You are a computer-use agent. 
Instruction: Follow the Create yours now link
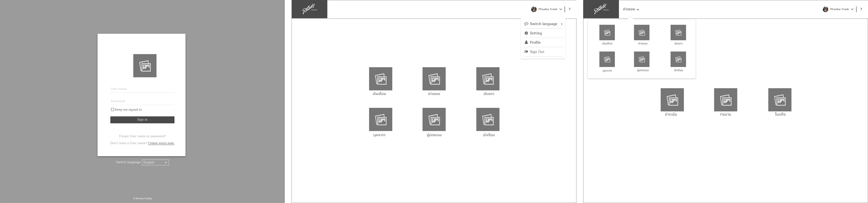161,143
